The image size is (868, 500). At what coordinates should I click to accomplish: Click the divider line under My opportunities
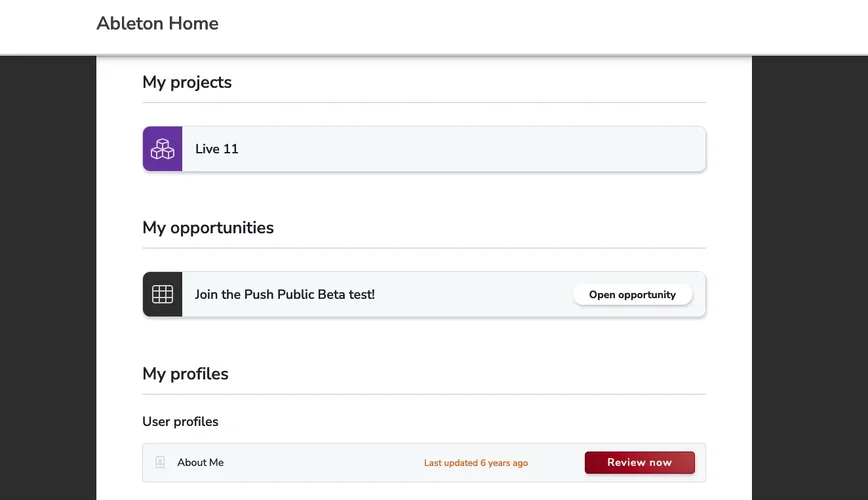424,248
